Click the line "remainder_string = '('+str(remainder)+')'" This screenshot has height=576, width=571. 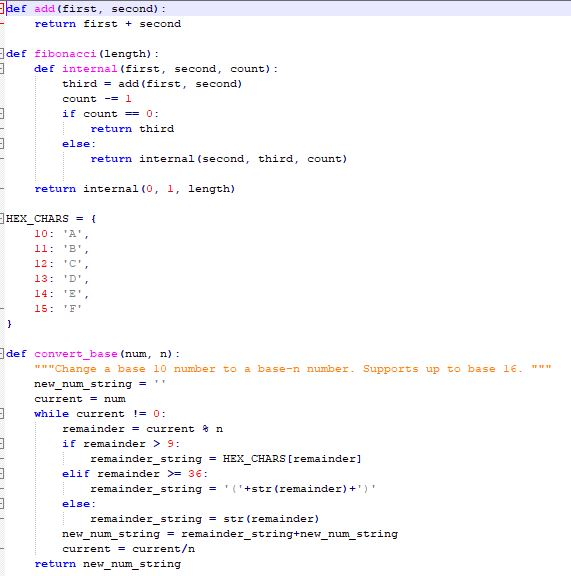pos(233,489)
